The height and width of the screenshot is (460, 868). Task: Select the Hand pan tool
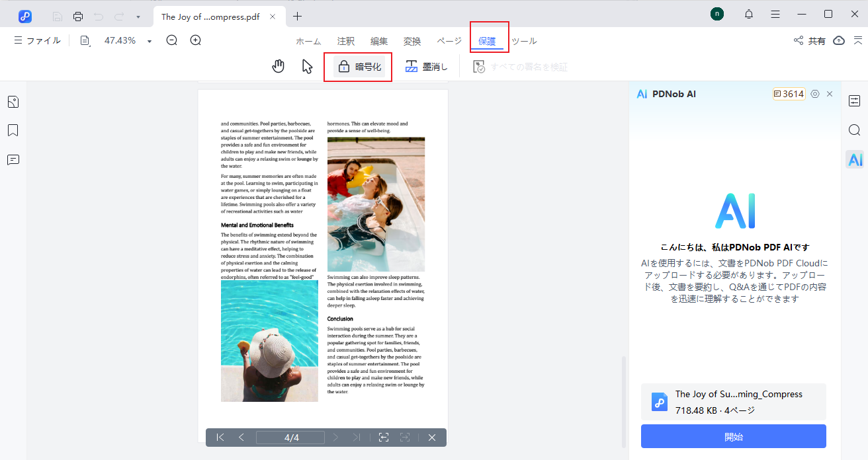279,67
